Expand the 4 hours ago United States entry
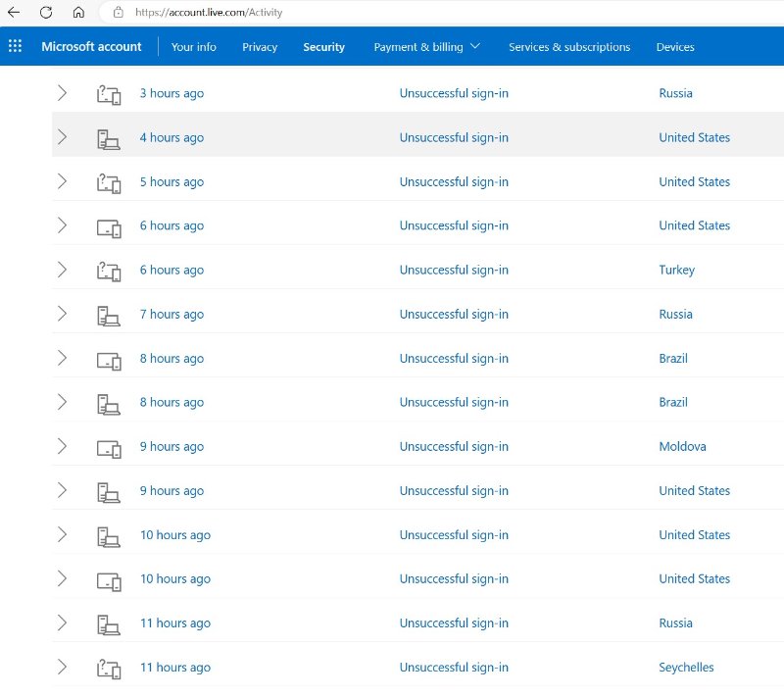The width and height of the screenshot is (784, 697). click(x=62, y=137)
